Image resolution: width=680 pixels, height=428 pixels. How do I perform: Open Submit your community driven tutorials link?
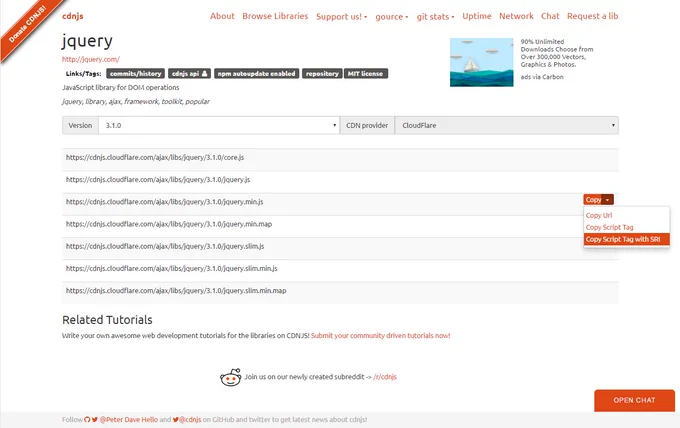[380, 336]
